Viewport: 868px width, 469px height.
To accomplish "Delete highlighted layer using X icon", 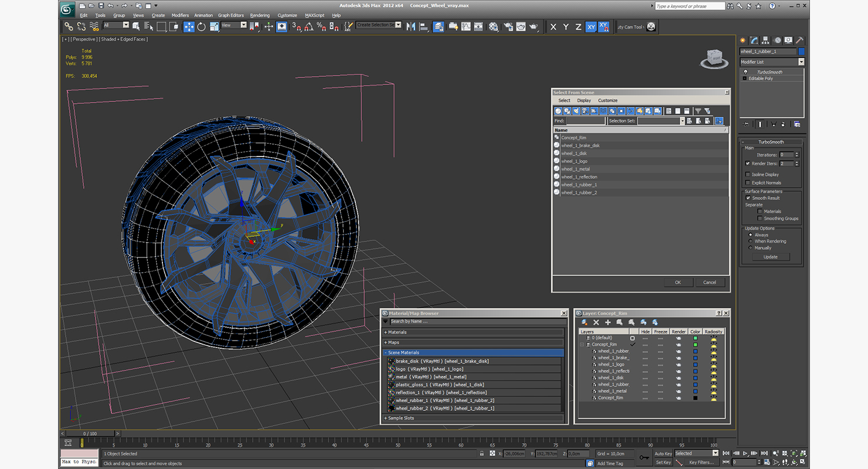I will pos(596,322).
